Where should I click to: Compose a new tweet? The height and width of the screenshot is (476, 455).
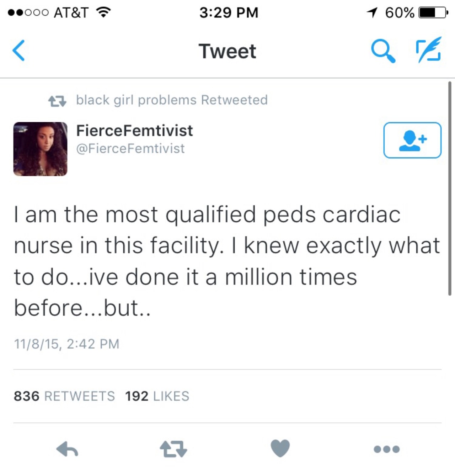click(429, 50)
